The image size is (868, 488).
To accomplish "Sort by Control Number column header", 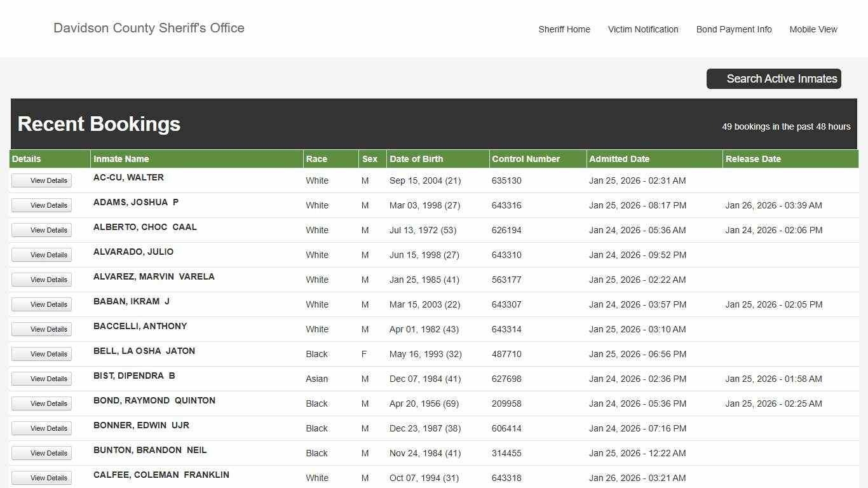I will point(526,159).
